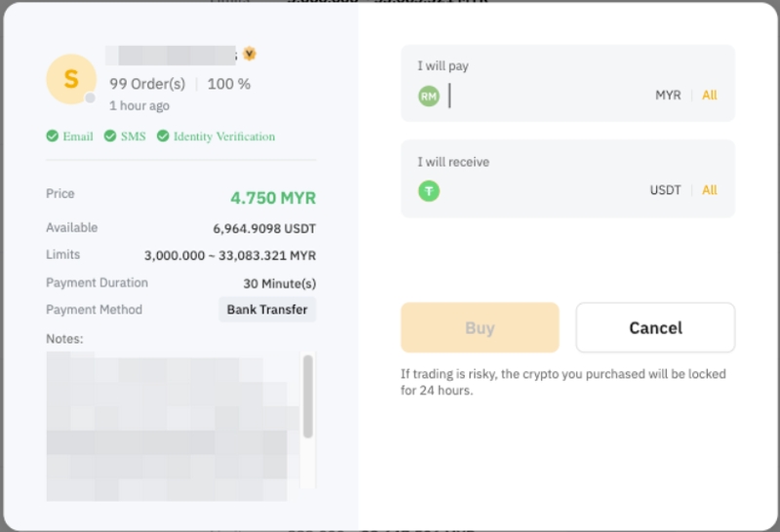Click the 4.750 MYR price value

(x=273, y=198)
